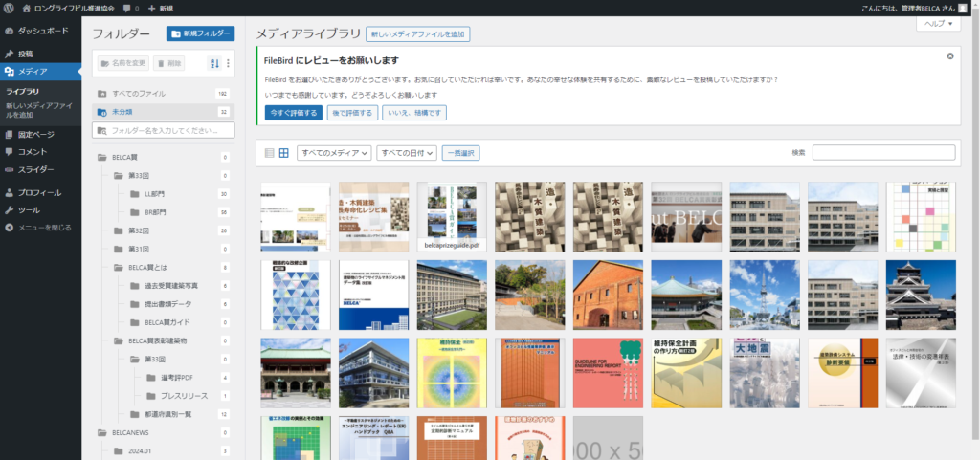Open the WordPress logo menu
Viewport: 980px width, 460px height.
[9, 8]
